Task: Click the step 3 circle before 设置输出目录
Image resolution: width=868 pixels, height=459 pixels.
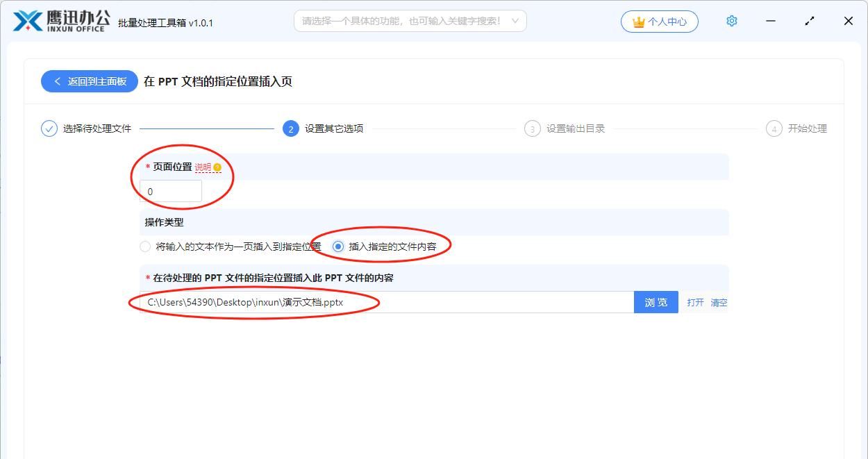Action: point(531,128)
